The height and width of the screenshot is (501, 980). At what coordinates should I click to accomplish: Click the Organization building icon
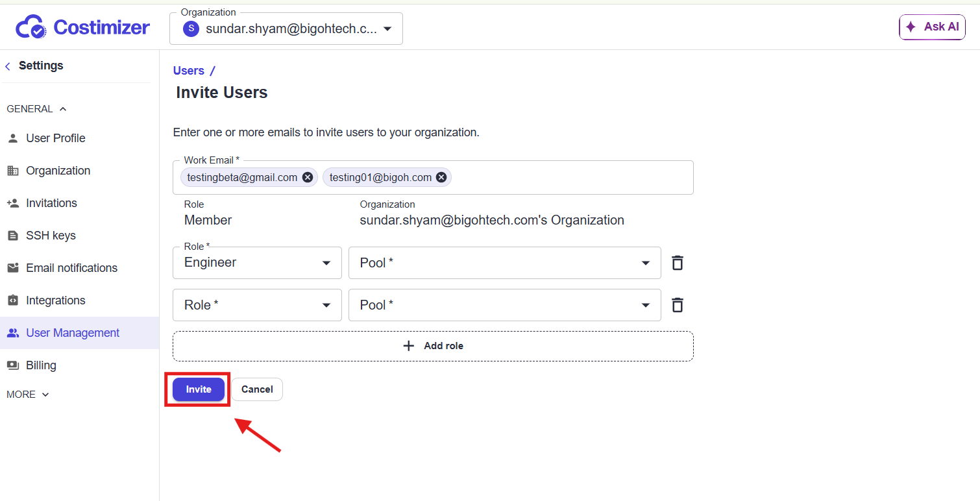[13, 171]
